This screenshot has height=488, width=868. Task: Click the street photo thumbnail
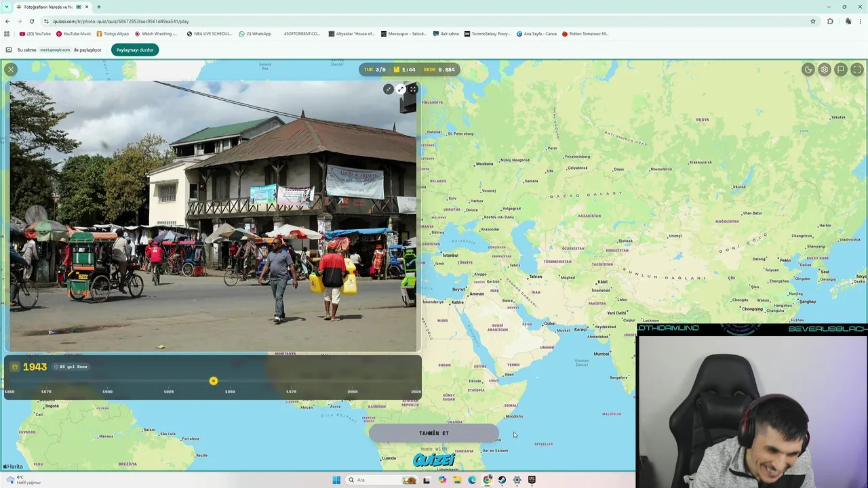pos(213,216)
